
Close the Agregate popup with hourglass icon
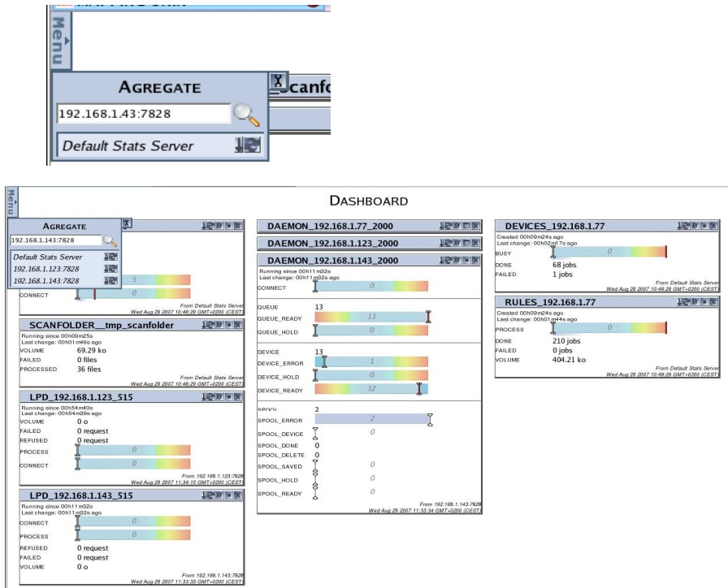click(x=277, y=80)
